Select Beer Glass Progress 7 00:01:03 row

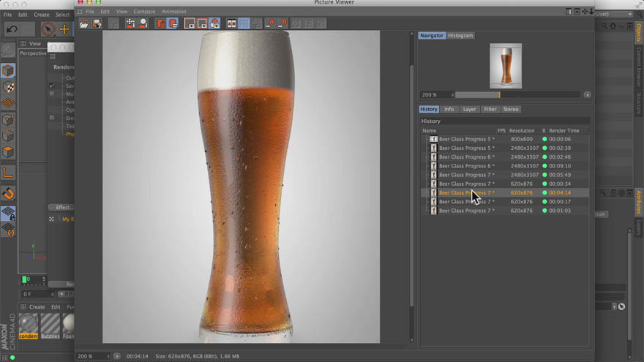505,211
